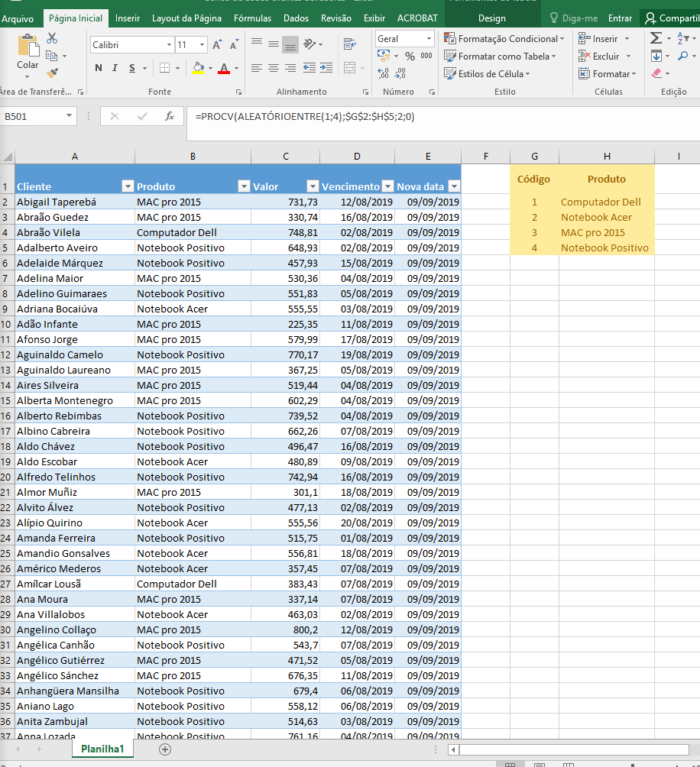
Task: Switch to the Dados ribbon tab
Action: pyautogui.click(x=296, y=18)
